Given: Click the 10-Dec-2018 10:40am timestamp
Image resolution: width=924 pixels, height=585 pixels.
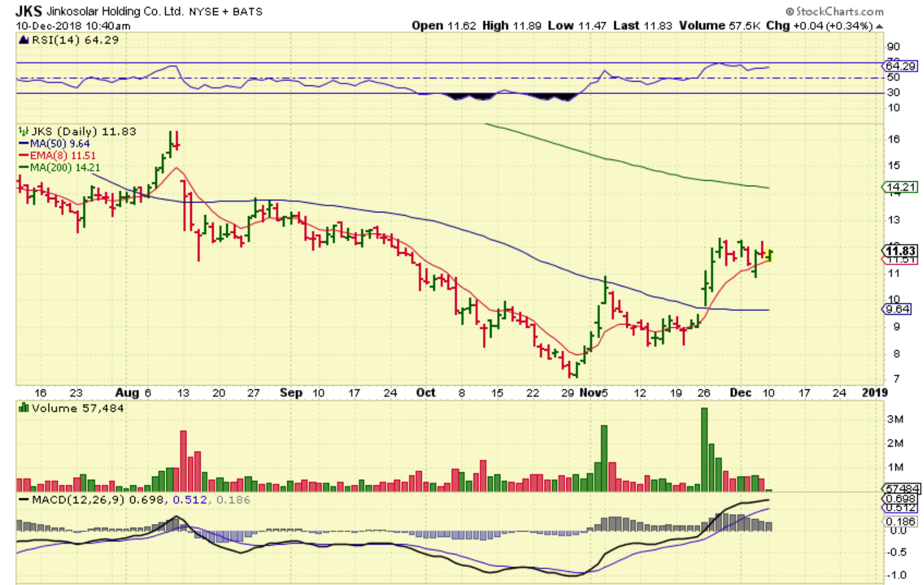Looking at the screenshot, I should pyautogui.click(x=73, y=26).
